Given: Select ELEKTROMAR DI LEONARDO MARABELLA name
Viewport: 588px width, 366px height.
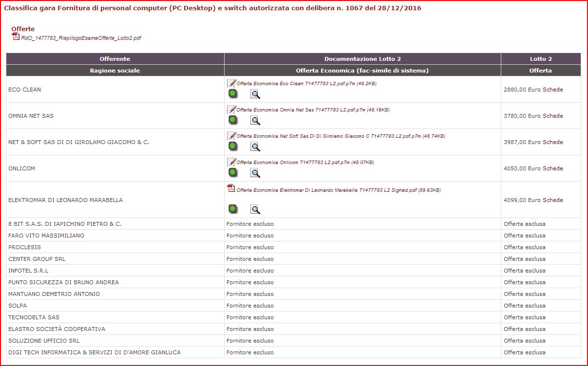Looking at the screenshot, I should click(x=66, y=200).
